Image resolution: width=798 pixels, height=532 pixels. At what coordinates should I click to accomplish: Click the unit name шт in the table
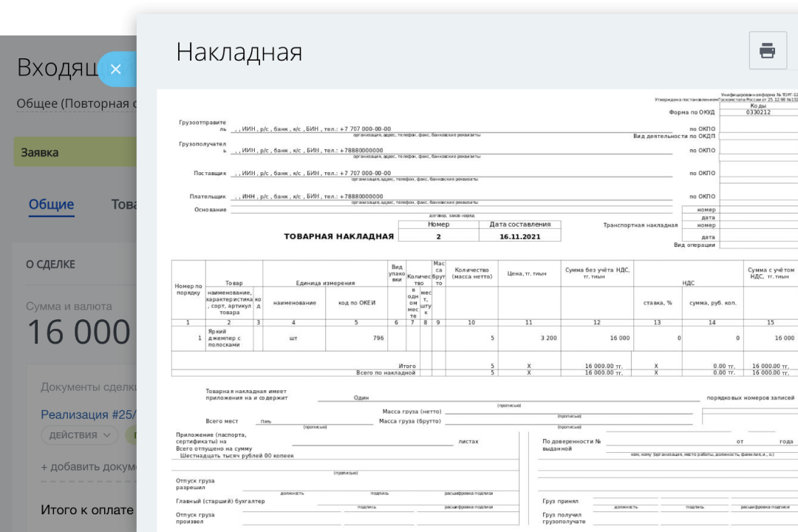[293, 338]
